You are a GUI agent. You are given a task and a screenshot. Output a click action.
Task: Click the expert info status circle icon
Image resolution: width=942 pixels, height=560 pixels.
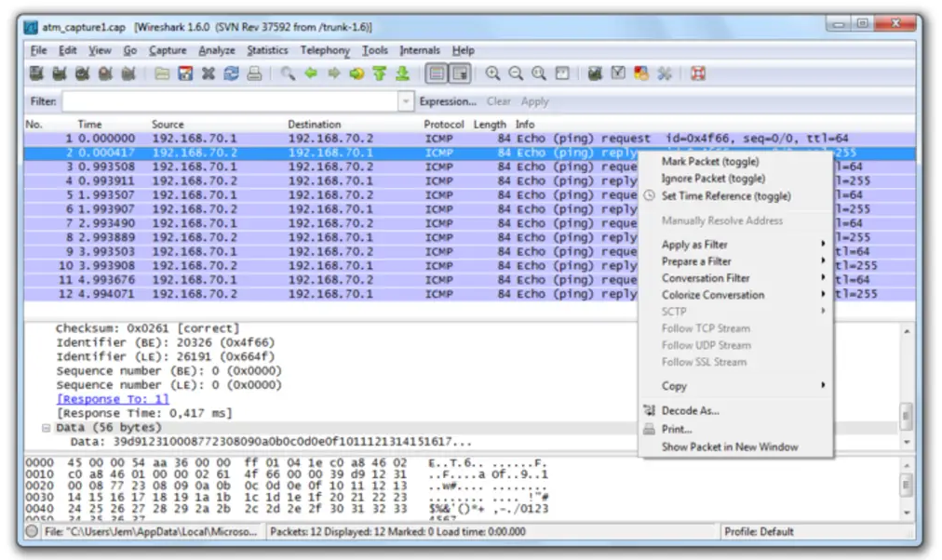point(32,531)
